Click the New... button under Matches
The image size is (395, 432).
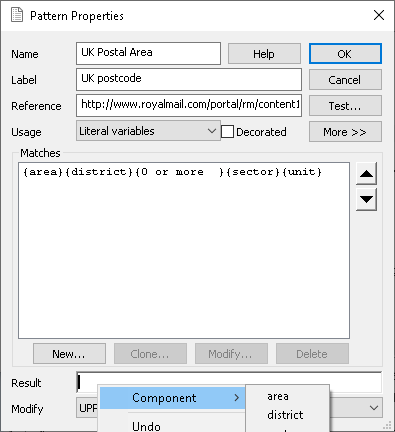point(69,354)
